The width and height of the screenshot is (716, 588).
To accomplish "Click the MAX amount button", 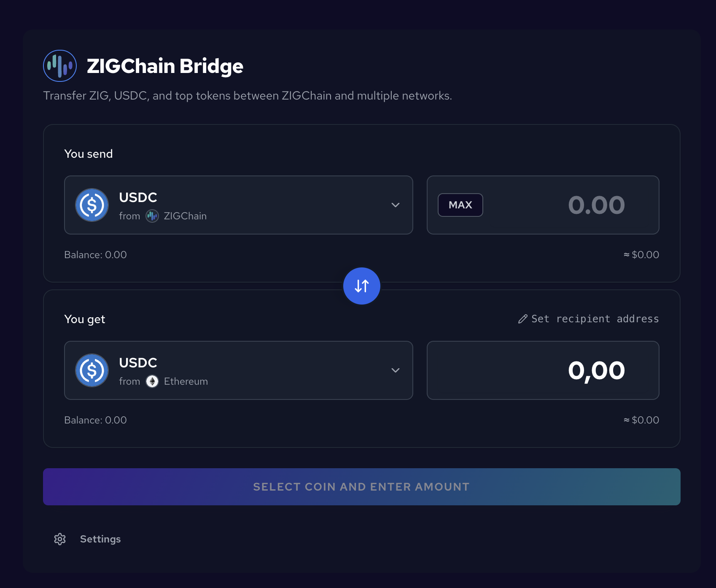I will point(460,205).
